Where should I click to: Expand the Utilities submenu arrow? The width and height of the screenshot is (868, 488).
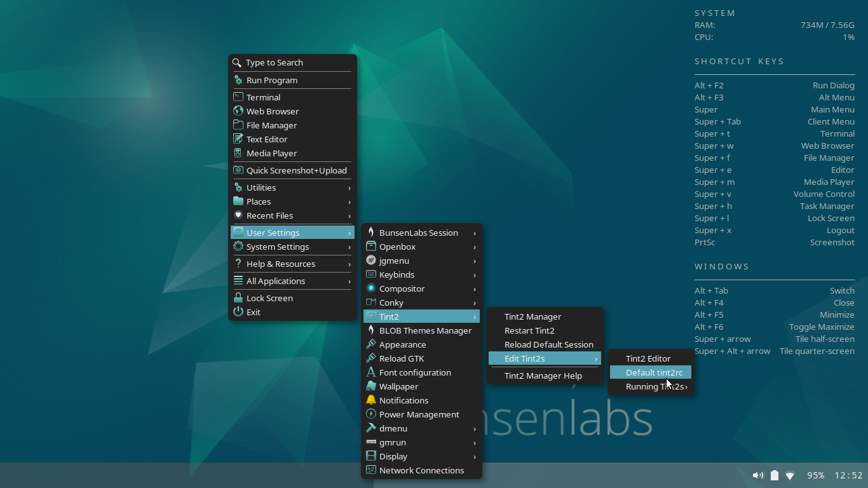tap(349, 188)
